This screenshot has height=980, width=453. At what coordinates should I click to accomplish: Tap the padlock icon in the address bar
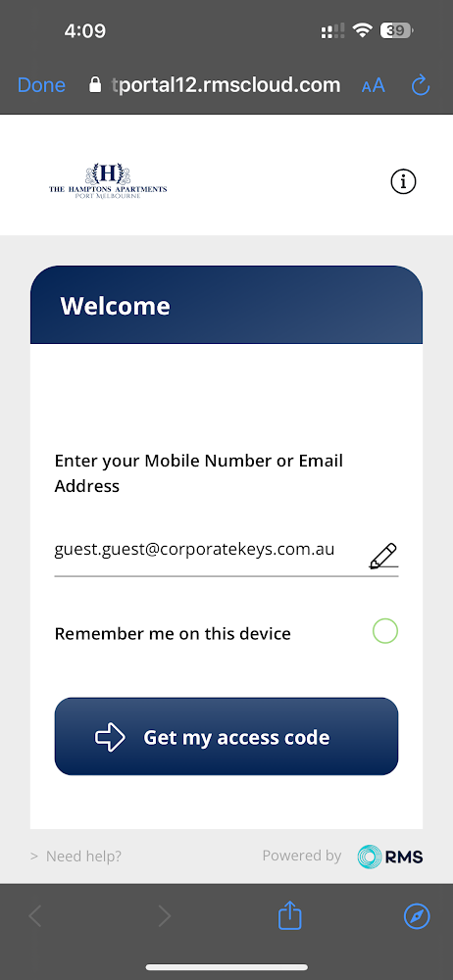95,85
